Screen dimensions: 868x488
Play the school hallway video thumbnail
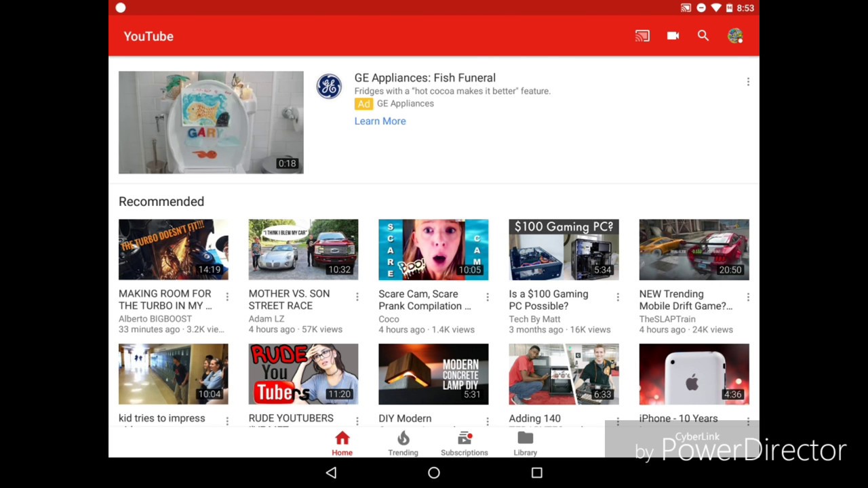pos(174,374)
